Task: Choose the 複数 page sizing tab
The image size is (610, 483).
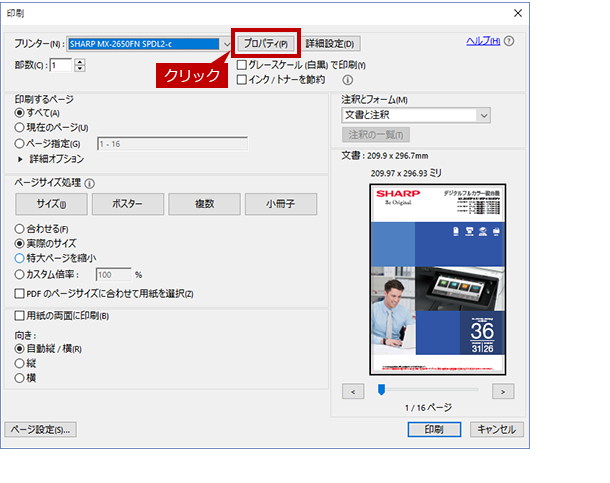Action: (204, 204)
